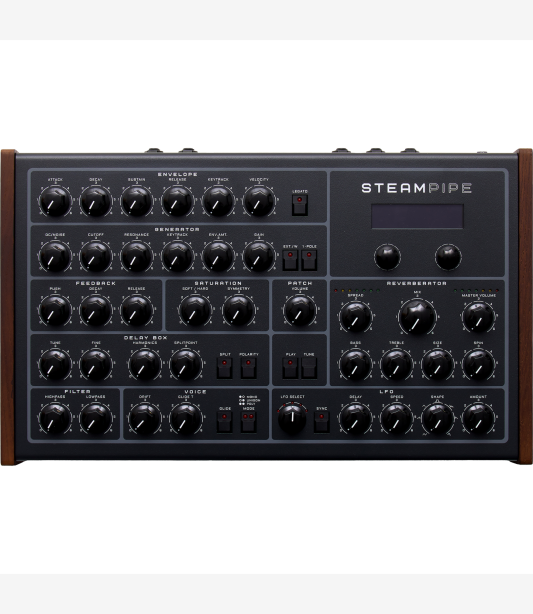The image size is (533, 614).
Task: Click the Filter Highpass knob
Action: (55, 419)
